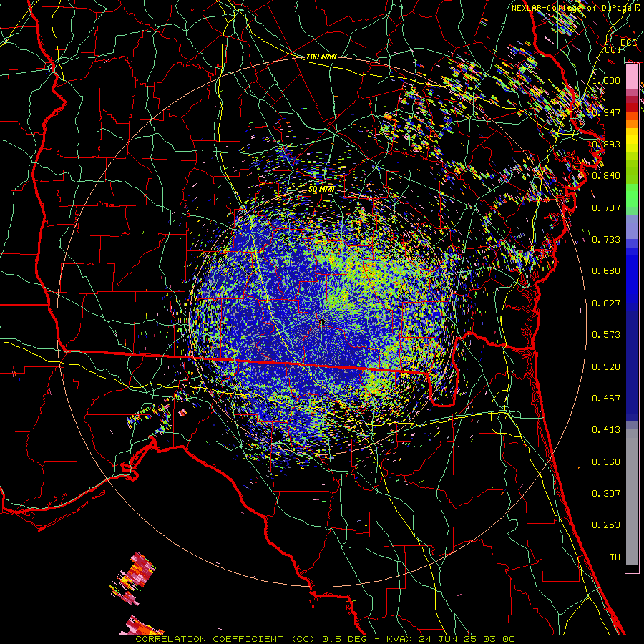Select the 0.573 legend value
This screenshot has height=644, width=644.
(x=606, y=334)
